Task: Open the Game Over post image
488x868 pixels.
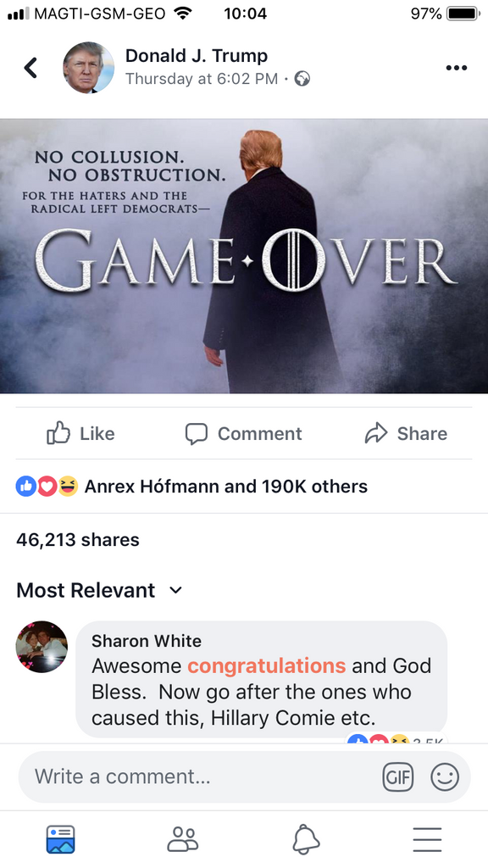Action: [244, 256]
